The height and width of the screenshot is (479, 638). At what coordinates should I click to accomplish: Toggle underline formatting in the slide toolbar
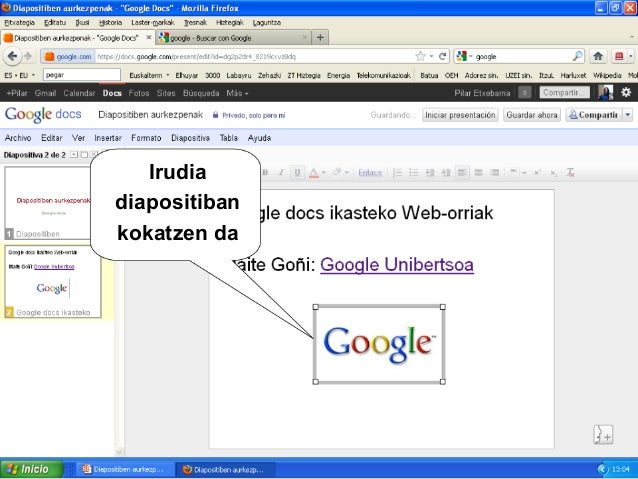click(297, 173)
